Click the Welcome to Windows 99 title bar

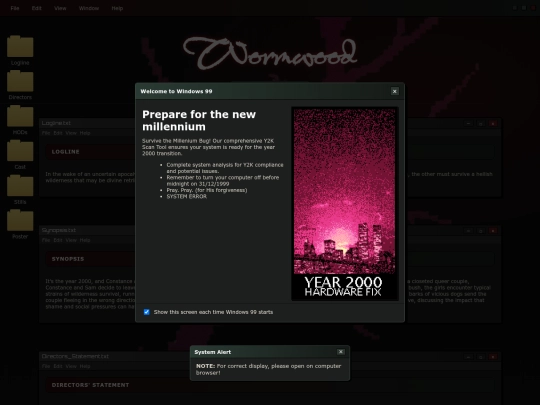tap(270, 91)
